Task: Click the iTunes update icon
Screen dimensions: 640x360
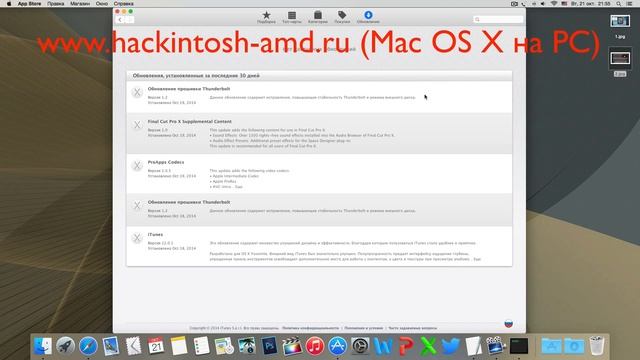Action: pos(137,238)
